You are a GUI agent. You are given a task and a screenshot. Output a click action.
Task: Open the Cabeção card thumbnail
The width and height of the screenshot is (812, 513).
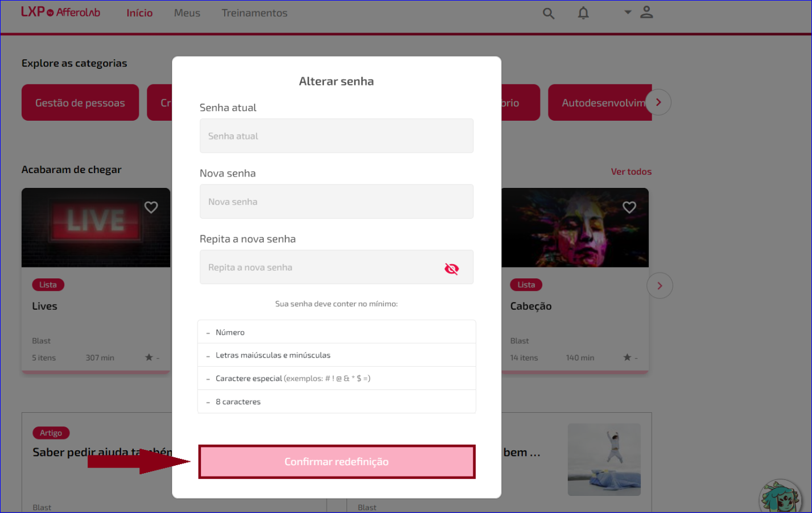tap(575, 228)
